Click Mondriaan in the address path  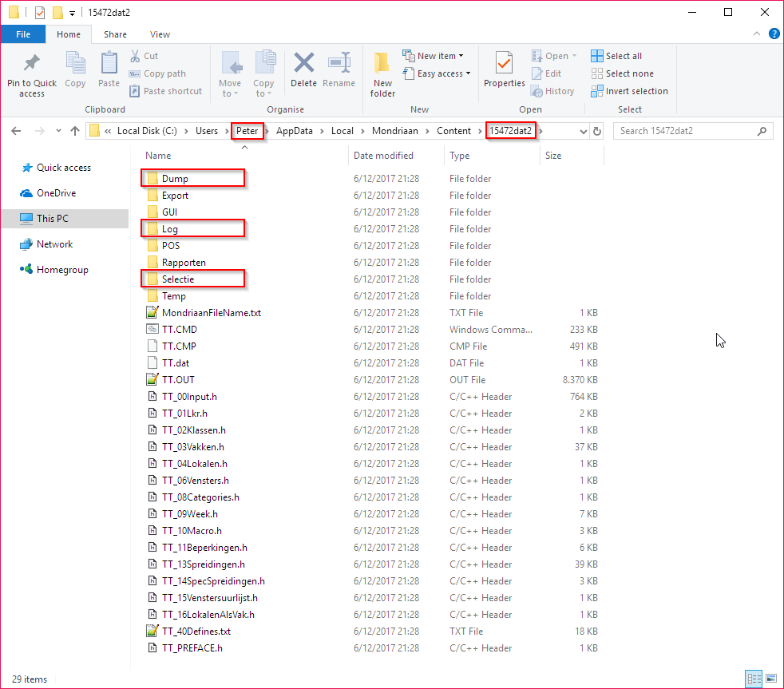point(395,131)
